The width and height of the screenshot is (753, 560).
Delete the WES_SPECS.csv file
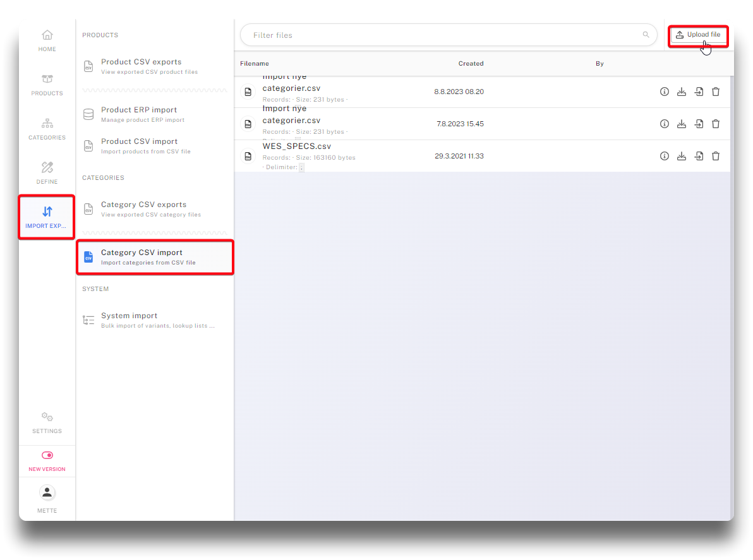coord(716,156)
